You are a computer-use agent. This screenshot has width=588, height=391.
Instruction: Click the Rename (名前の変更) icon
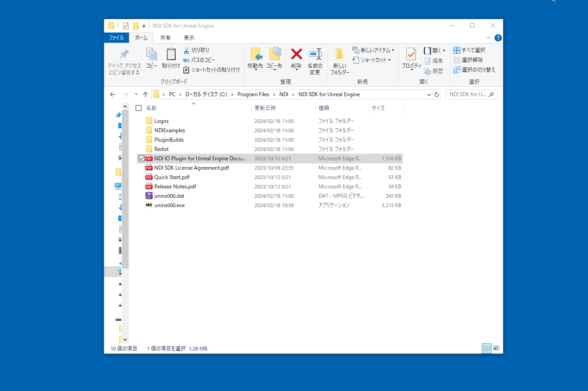(315, 55)
